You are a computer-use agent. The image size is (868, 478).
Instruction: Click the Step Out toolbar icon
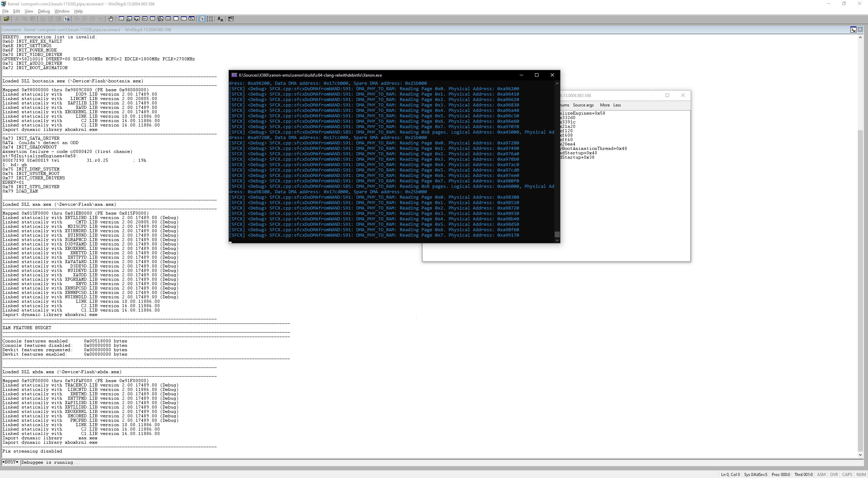[x=93, y=19]
